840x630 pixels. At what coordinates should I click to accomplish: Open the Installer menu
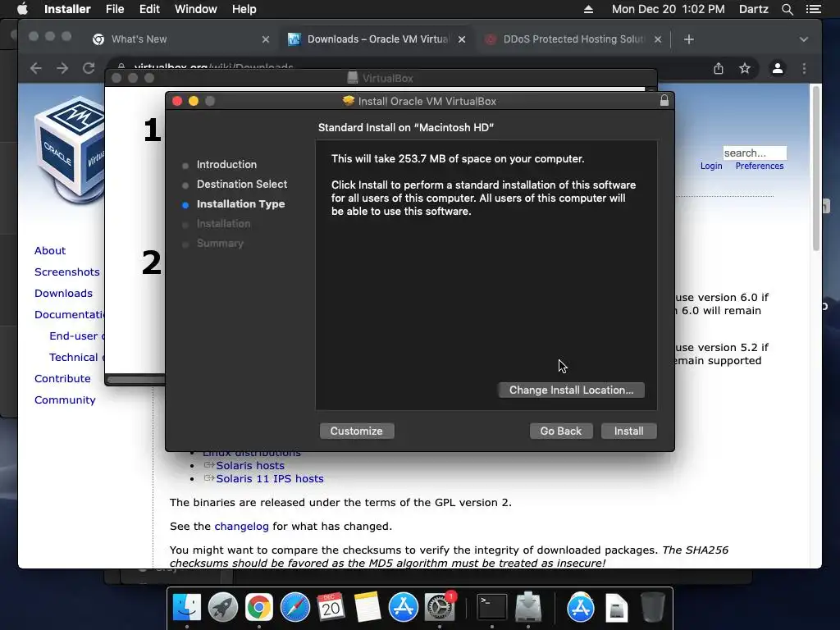[x=67, y=9]
